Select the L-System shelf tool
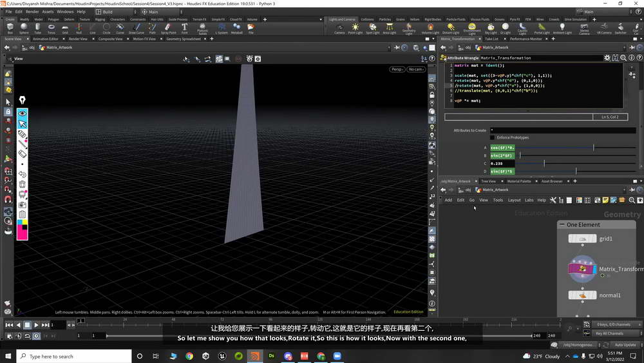 [222, 28]
